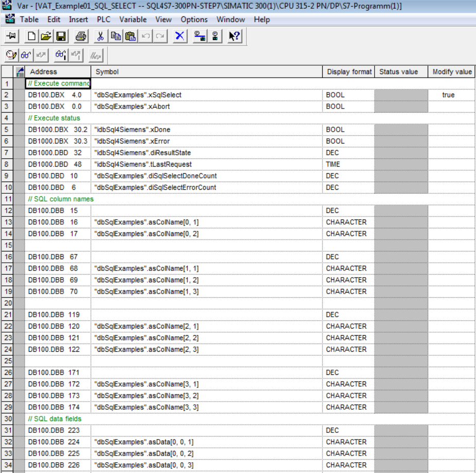This screenshot has width=476, height=473.
Task: Open the View menu
Action: (163, 20)
